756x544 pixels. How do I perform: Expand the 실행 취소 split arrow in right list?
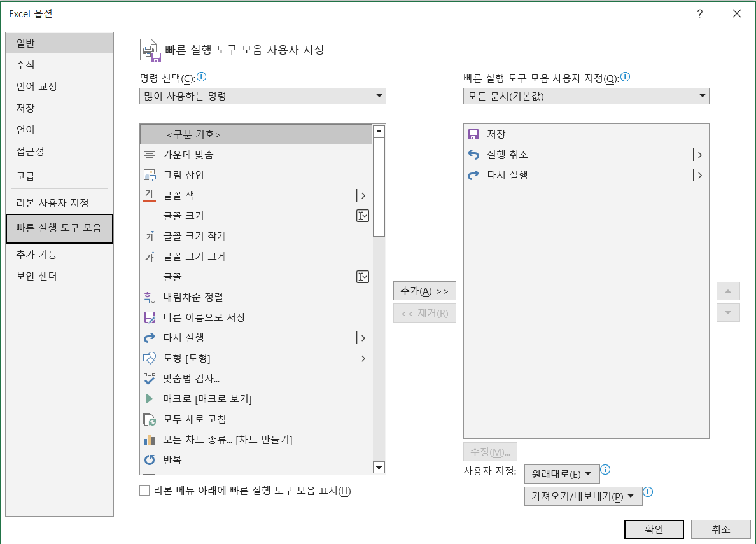(699, 155)
